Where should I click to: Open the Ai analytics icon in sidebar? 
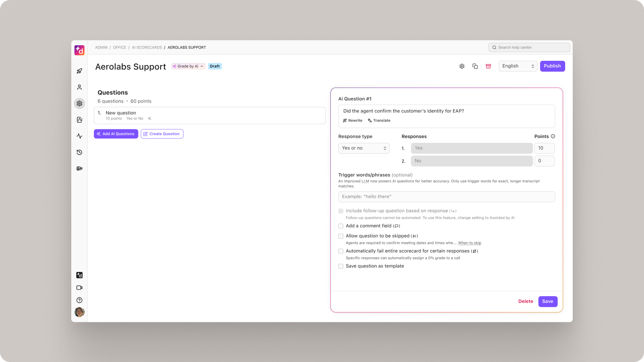[x=79, y=120]
